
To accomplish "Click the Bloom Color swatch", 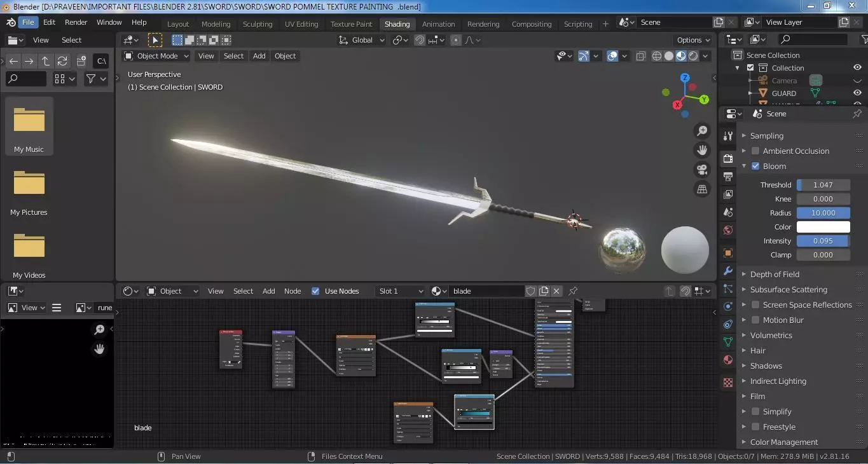I will click(x=823, y=227).
